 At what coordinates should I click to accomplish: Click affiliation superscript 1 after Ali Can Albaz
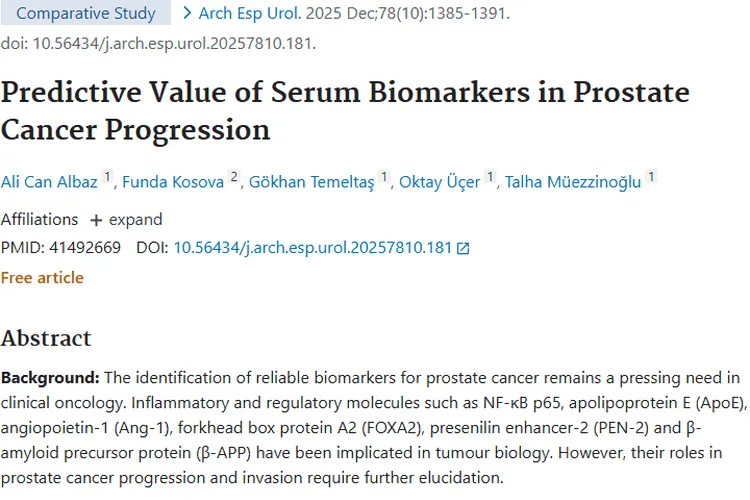point(108,178)
